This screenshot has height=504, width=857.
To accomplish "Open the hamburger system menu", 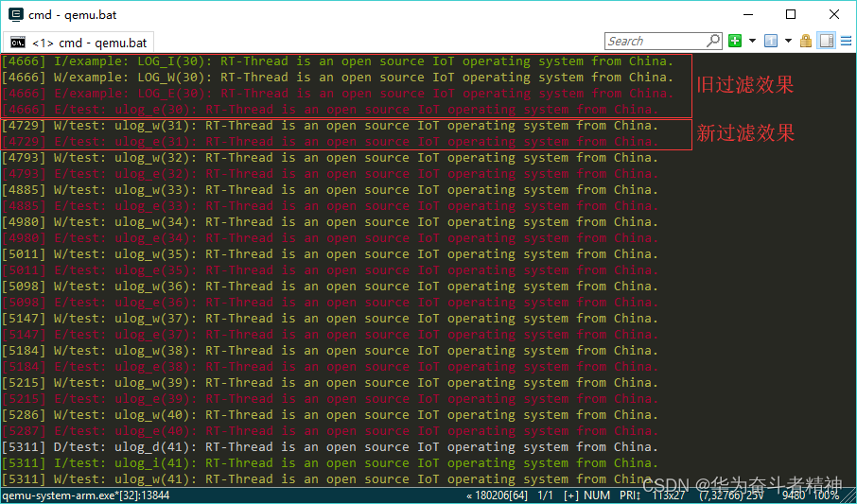I will tap(846, 41).
